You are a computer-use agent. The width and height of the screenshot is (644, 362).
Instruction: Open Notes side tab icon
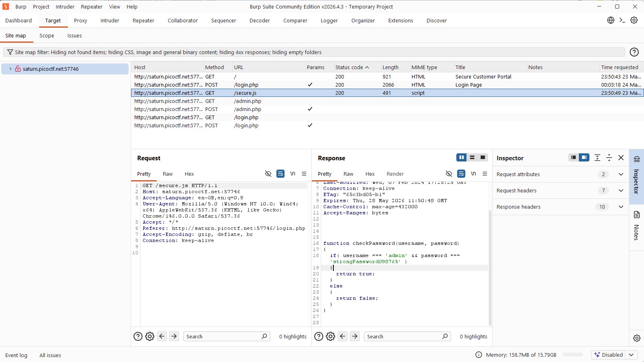(x=637, y=214)
